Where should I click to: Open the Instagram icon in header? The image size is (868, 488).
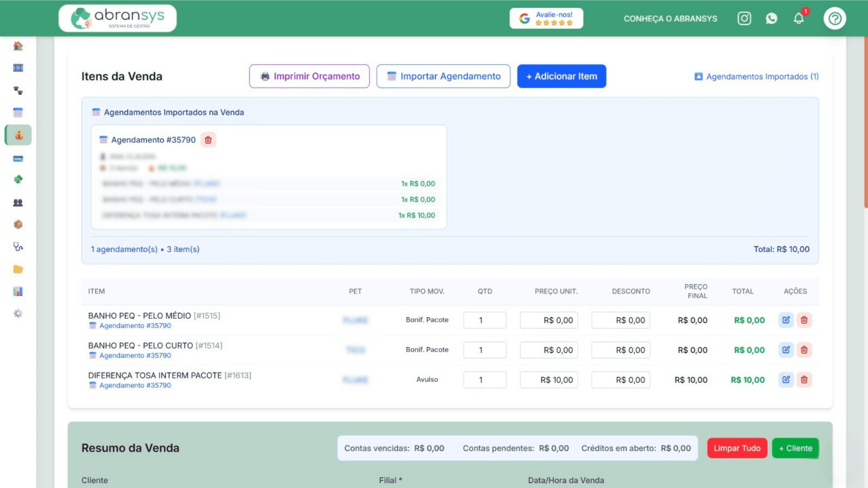pos(744,18)
